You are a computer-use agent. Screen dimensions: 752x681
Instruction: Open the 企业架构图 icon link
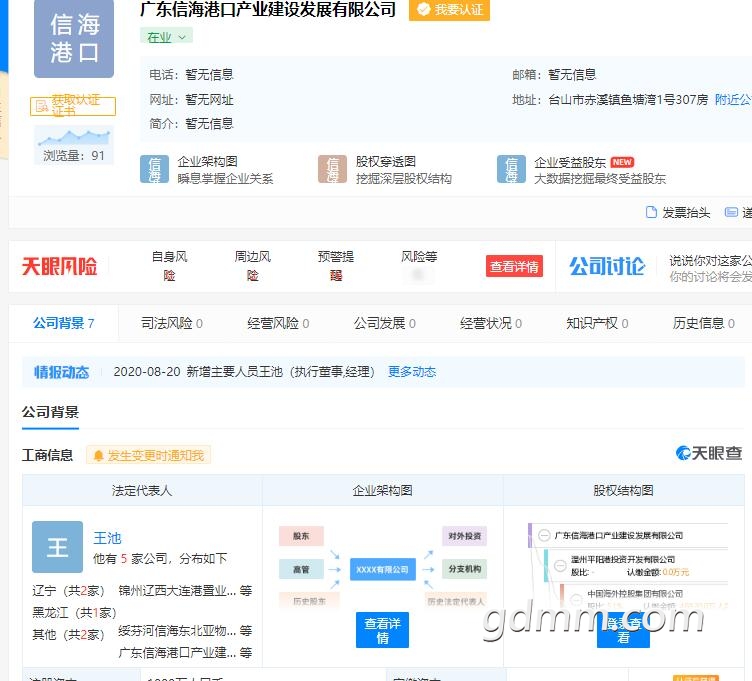pos(154,169)
